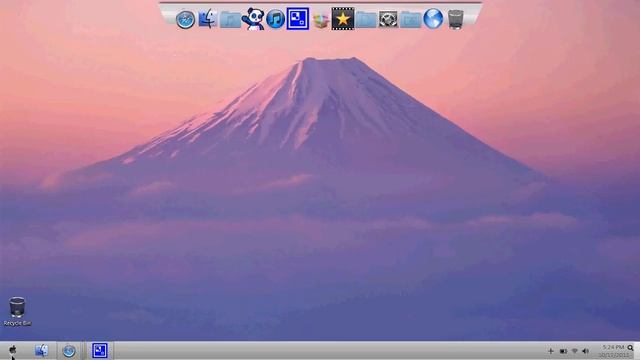Open the colorful box icon in the dock

tap(321, 20)
